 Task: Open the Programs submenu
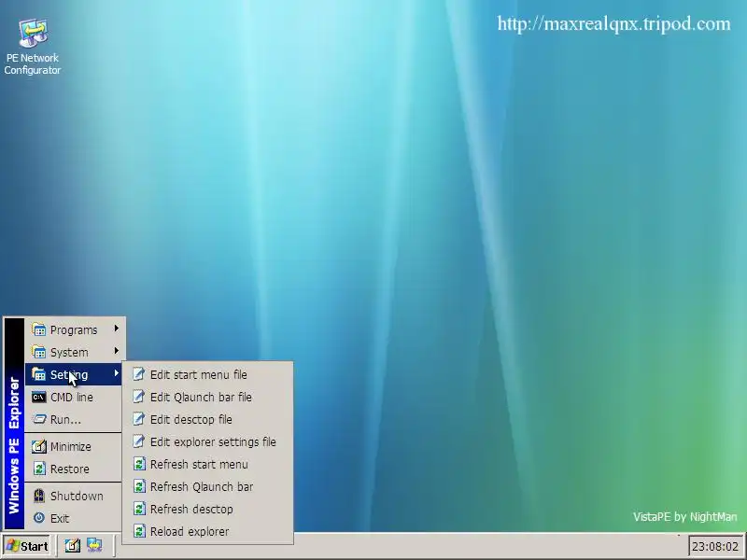point(75,329)
